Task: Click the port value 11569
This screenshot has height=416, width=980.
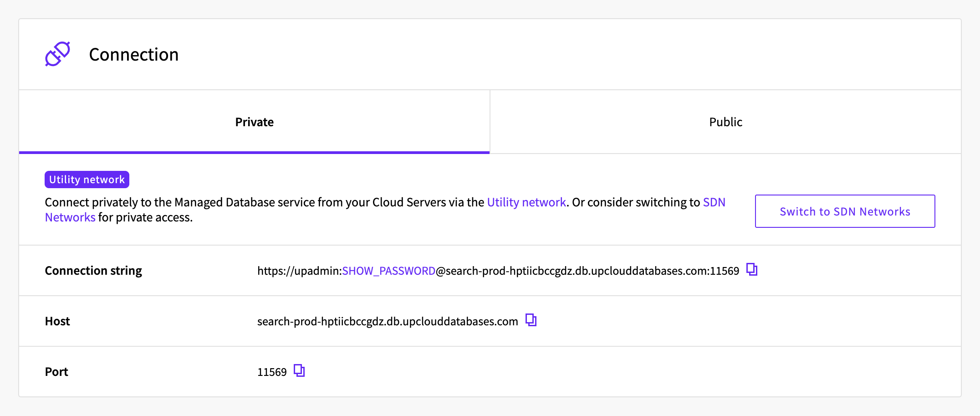Action: (x=272, y=372)
